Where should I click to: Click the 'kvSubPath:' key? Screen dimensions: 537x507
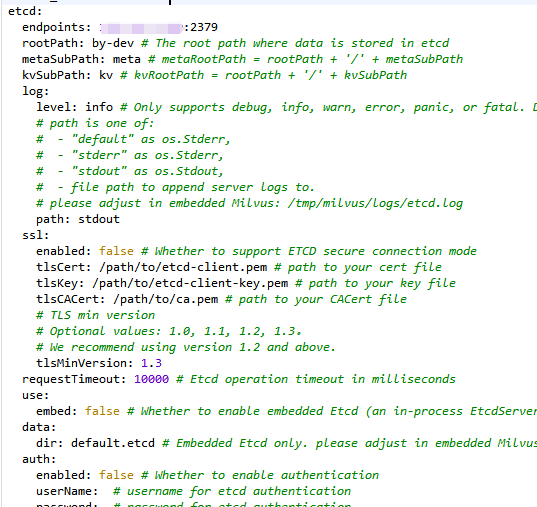pos(57,75)
